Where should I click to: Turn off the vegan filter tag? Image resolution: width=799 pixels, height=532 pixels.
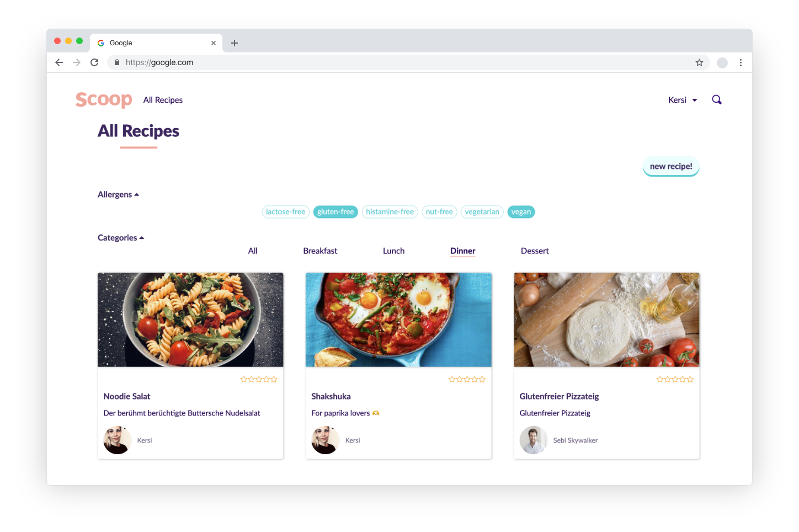click(521, 212)
